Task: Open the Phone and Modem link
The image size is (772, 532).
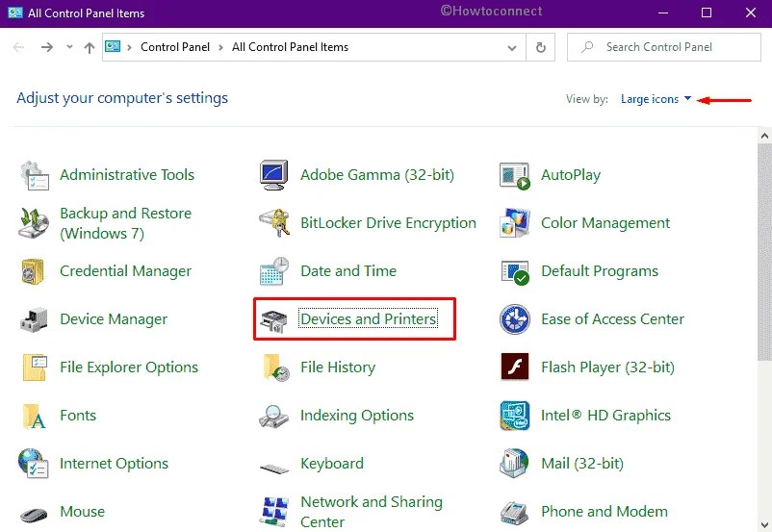Action: pos(605,512)
